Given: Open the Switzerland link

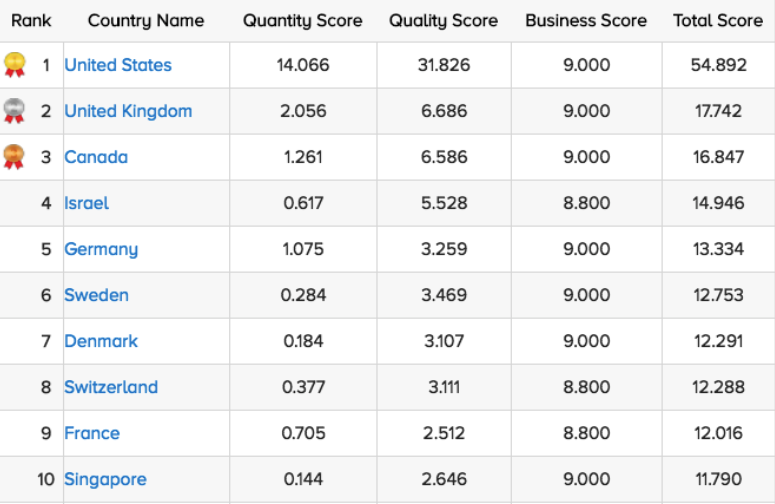Looking at the screenshot, I should 111,387.
